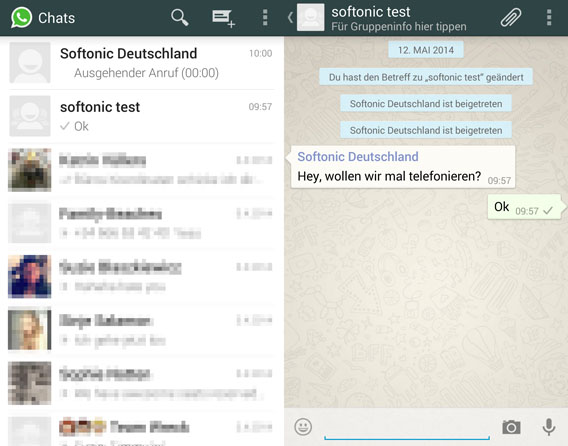
Task: Tap sender name Softonic Deutschland in message
Action: pos(358,157)
